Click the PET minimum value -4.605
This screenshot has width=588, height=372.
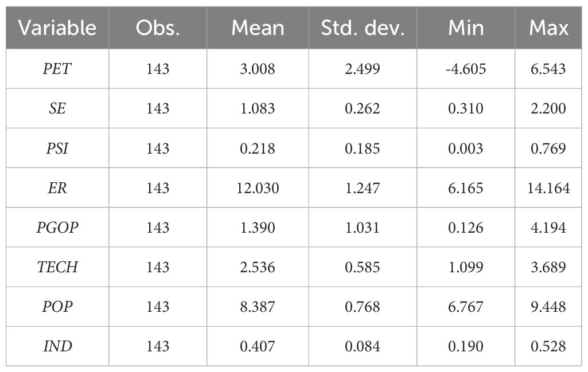(466, 69)
